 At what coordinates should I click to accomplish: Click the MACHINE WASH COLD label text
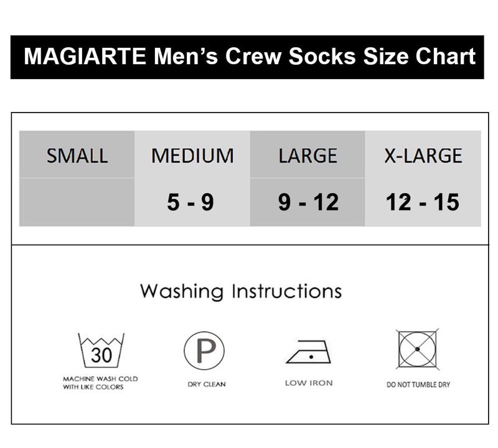point(100,379)
